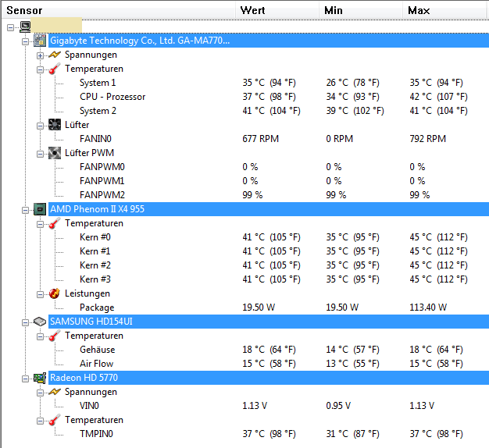This screenshot has height=448, width=489.
Task: Click the 677 RPM current fan value
Action: [261, 139]
